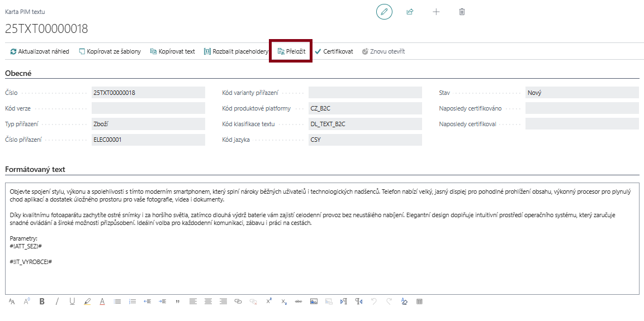This screenshot has width=644, height=321.
Task: Toggle underline formatting in the editor
Action: coord(72,301)
